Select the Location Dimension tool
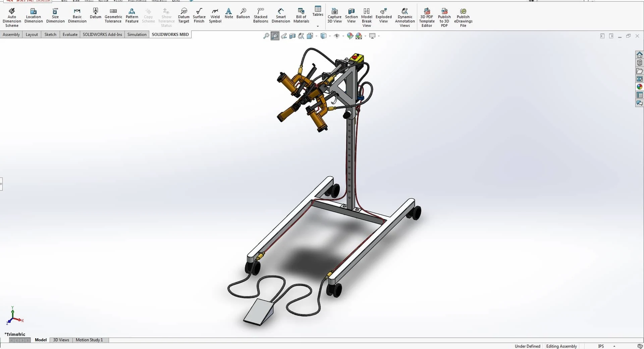The width and height of the screenshot is (644, 349). [34, 15]
